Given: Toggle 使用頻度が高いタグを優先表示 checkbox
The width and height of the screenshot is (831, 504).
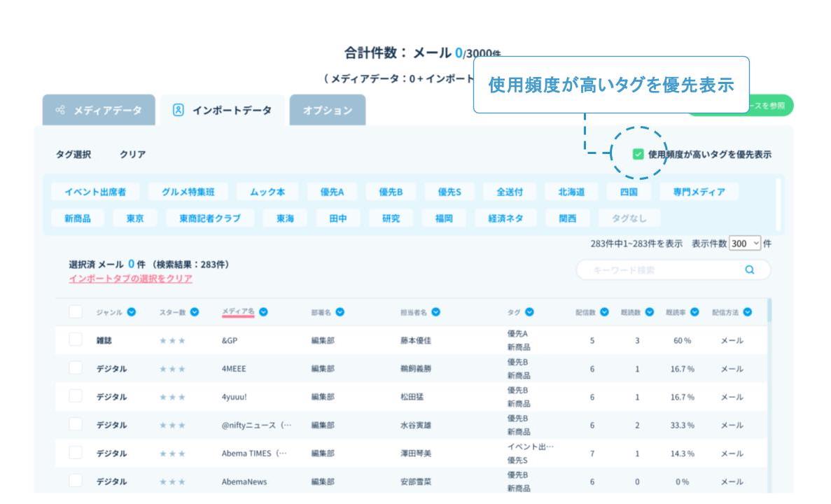Looking at the screenshot, I should pyautogui.click(x=638, y=154).
